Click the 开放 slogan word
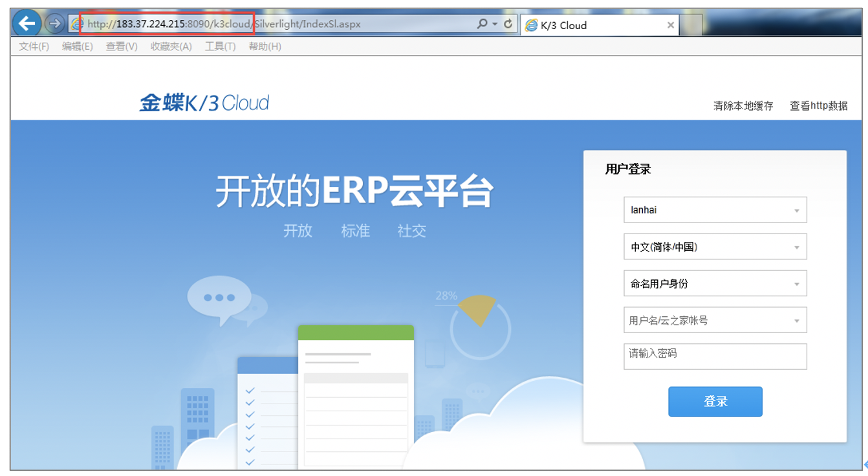 point(298,231)
